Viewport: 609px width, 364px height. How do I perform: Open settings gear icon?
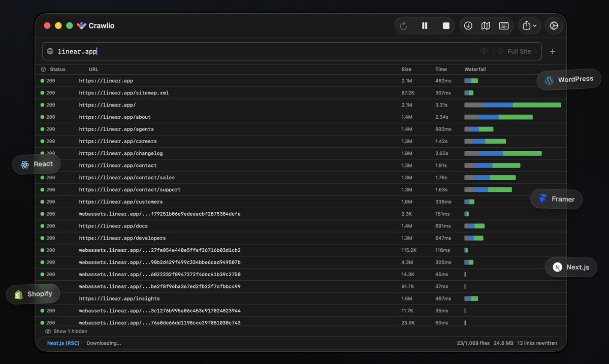[x=554, y=25]
